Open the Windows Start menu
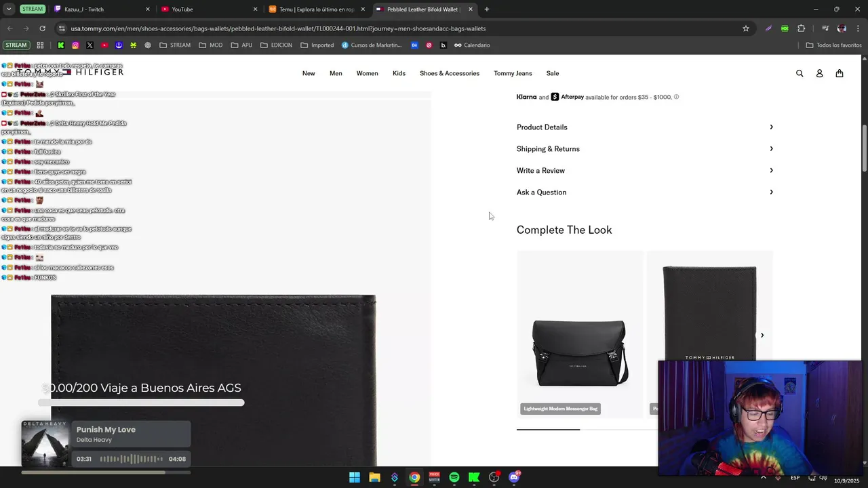This screenshot has height=488, width=868. coord(355,477)
